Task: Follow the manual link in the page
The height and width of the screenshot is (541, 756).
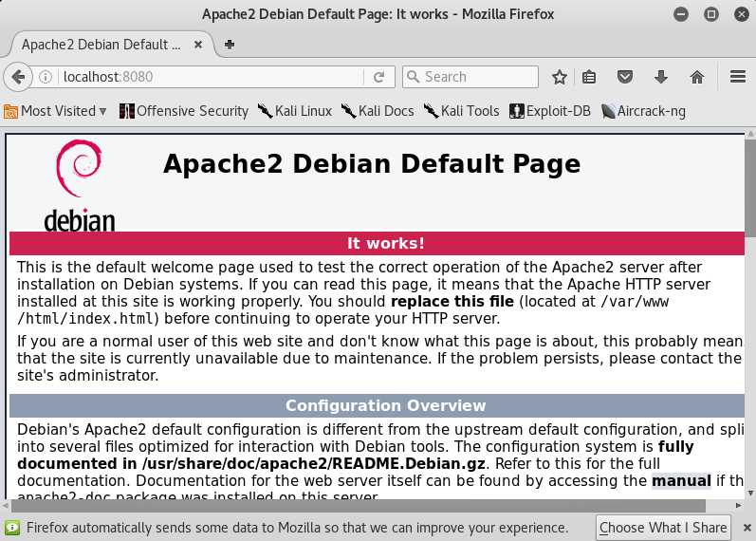Action: [681, 480]
